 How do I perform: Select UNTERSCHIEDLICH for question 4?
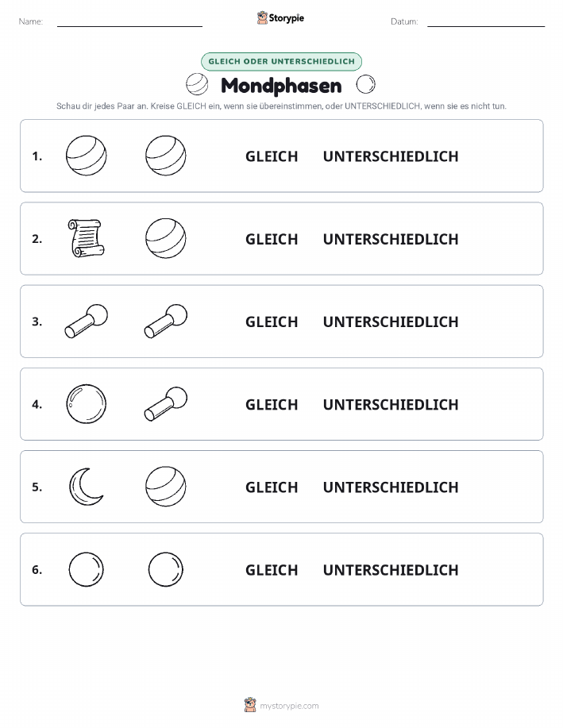[391, 404]
